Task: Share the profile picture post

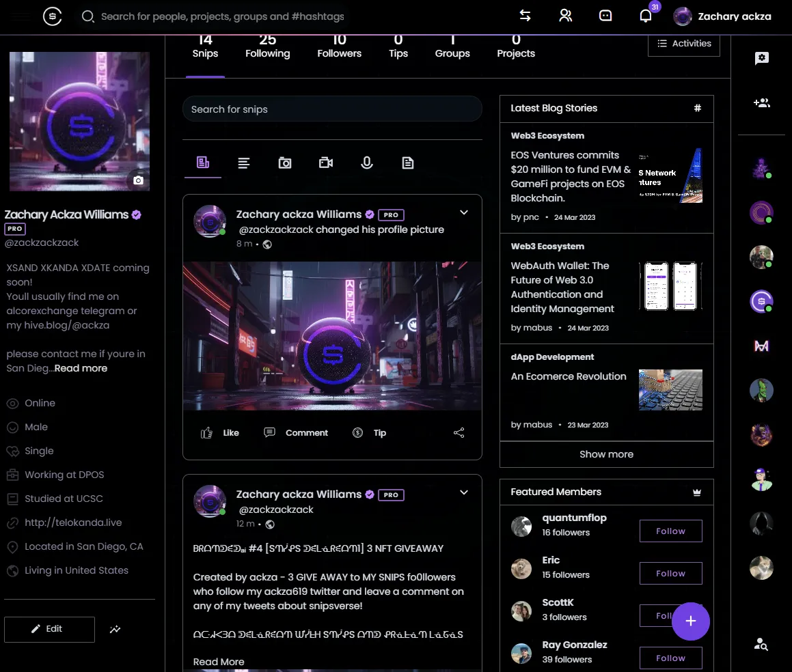Action: tap(459, 433)
